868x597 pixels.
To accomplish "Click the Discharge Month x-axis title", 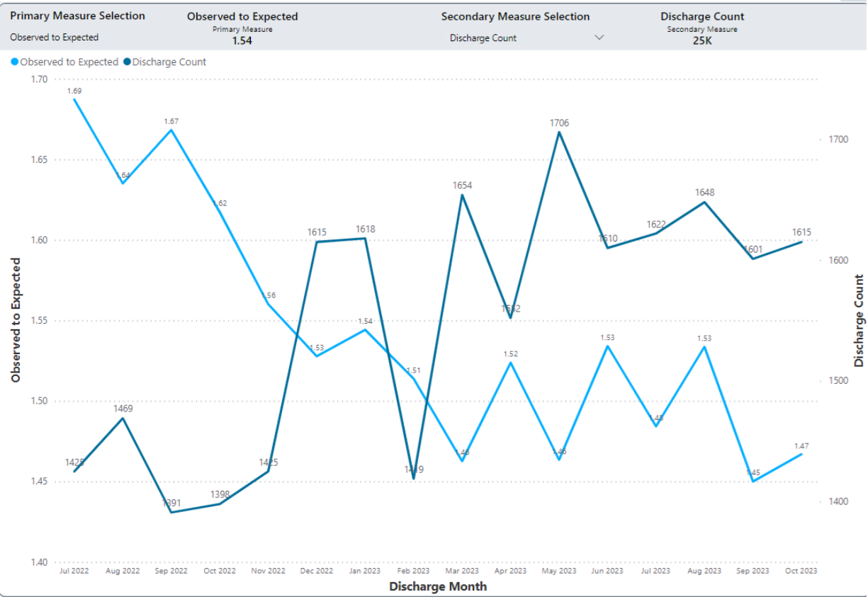I will point(438,586).
